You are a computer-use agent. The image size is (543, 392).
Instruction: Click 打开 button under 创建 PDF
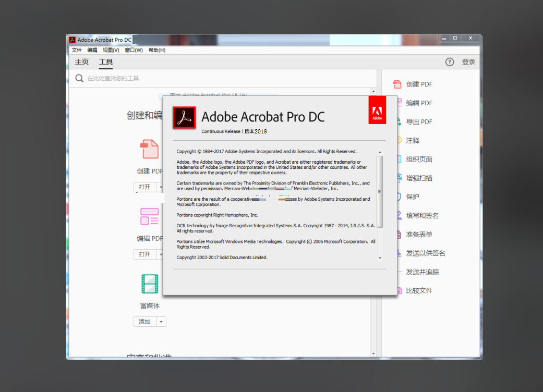[144, 187]
